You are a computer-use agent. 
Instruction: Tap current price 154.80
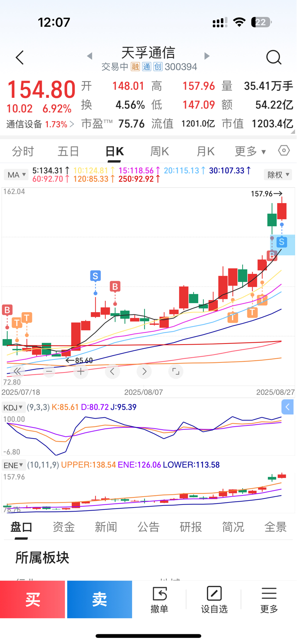tap(41, 90)
